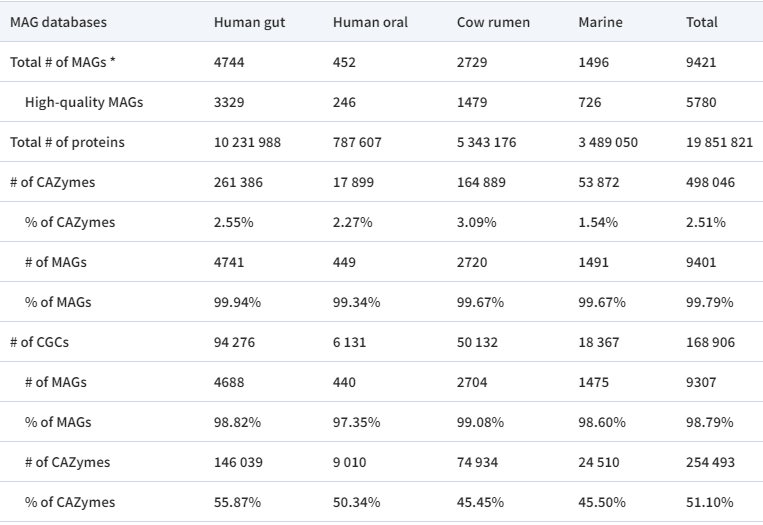Click the 'MAG databases' column header
This screenshot has height=525, width=763.
pyautogui.click(x=58, y=22)
